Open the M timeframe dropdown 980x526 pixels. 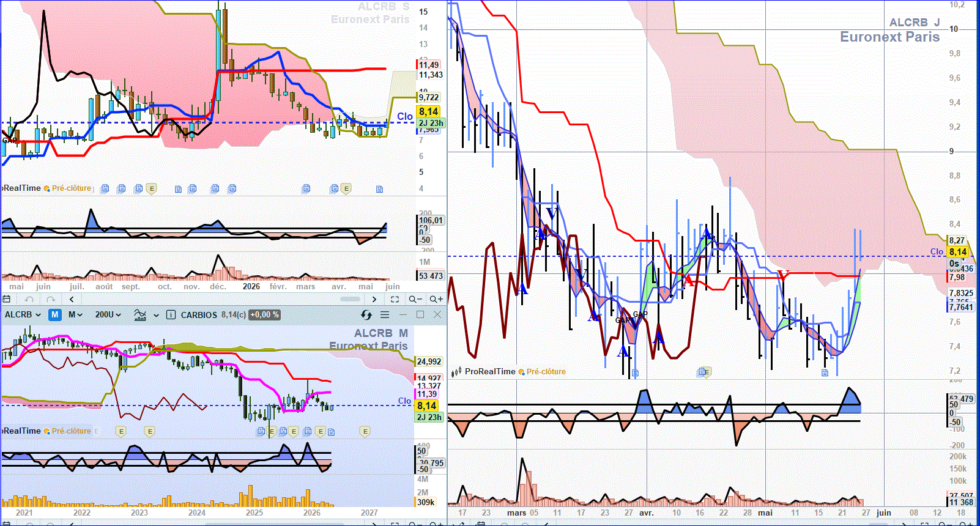(x=75, y=314)
